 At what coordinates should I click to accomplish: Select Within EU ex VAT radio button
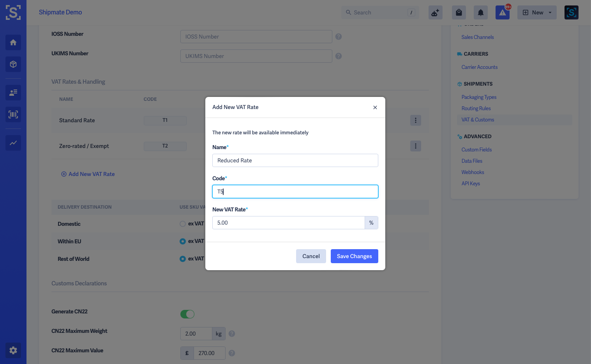click(182, 241)
